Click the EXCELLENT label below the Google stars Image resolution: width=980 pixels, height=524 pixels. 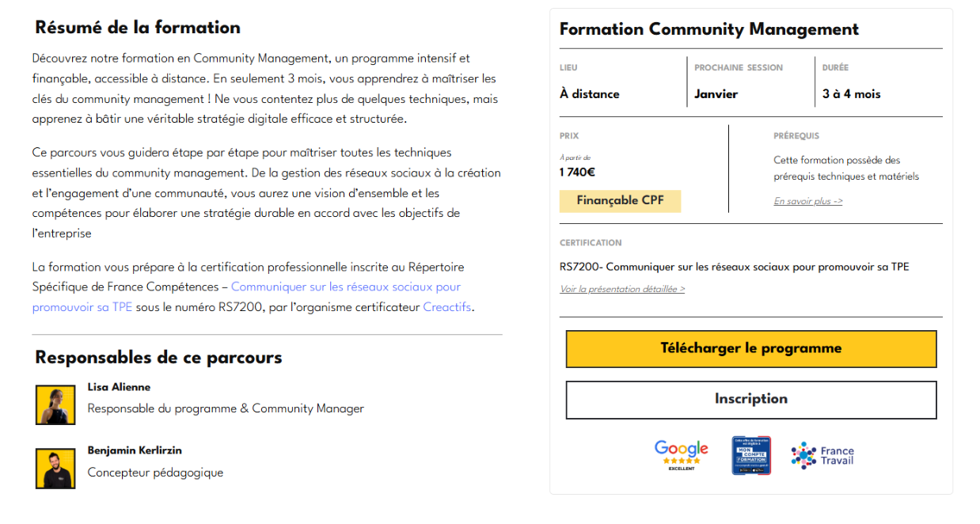click(681, 469)
